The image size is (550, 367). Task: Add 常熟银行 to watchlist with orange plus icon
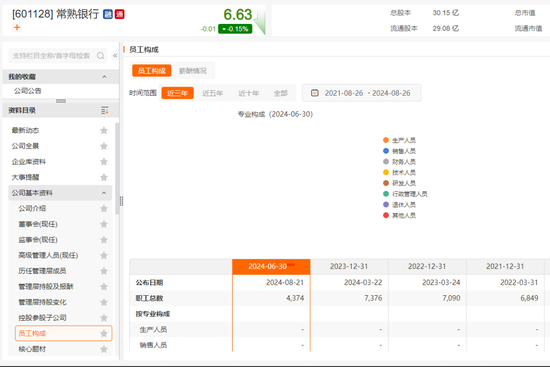coord(17,27)
